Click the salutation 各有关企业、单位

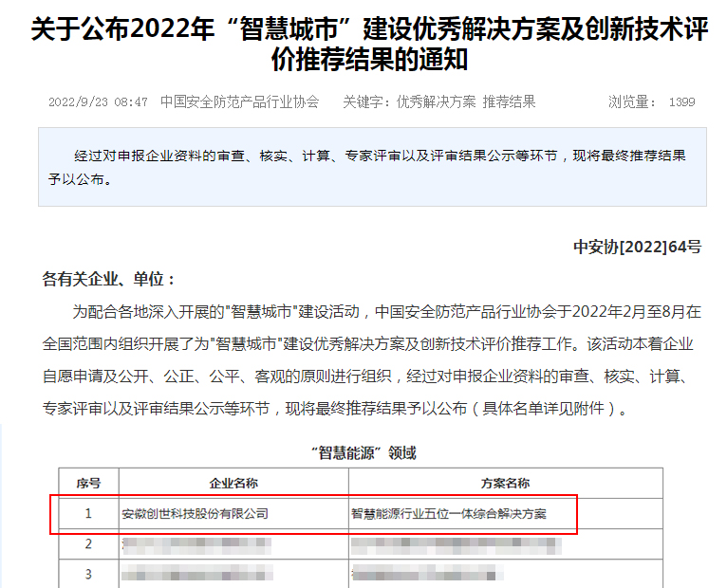click(x=110, y=279)
